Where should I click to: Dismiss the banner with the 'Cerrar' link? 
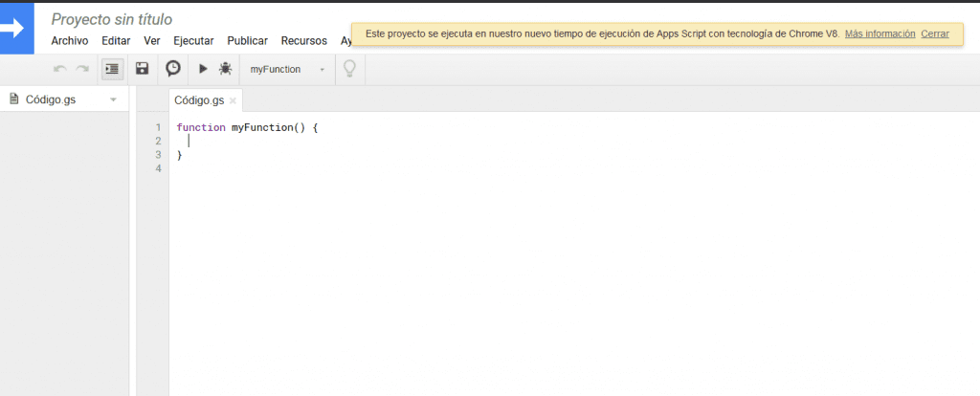(x=935, y=33)
